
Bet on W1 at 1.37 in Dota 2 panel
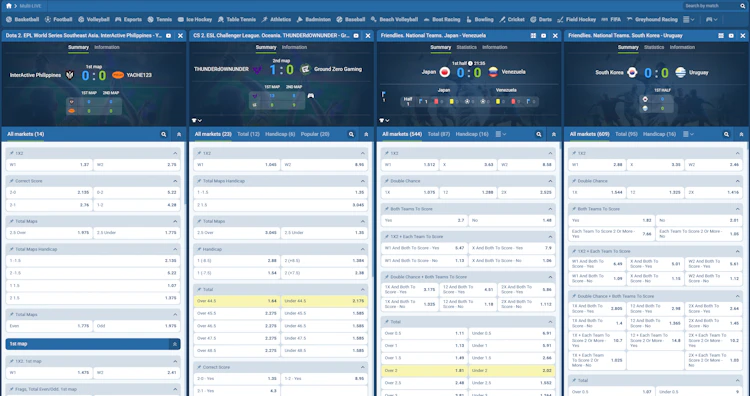(49, 165)
